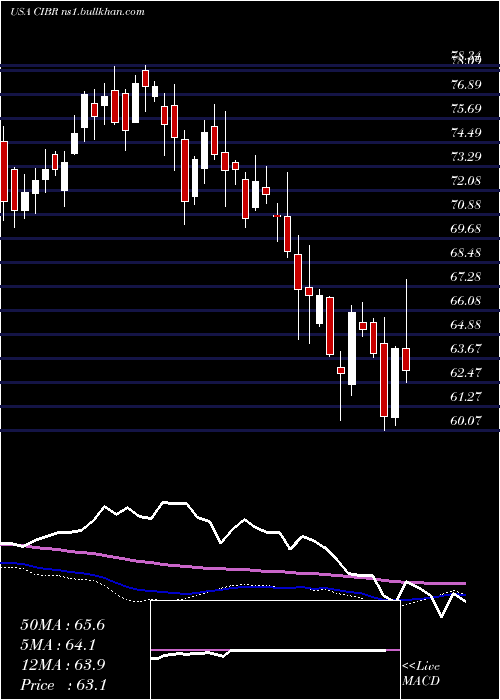Click the '50MA : 65.6' readout
The width and height of the screenshot is (500, 700).
pyautogui.click(x=62, y=625)
